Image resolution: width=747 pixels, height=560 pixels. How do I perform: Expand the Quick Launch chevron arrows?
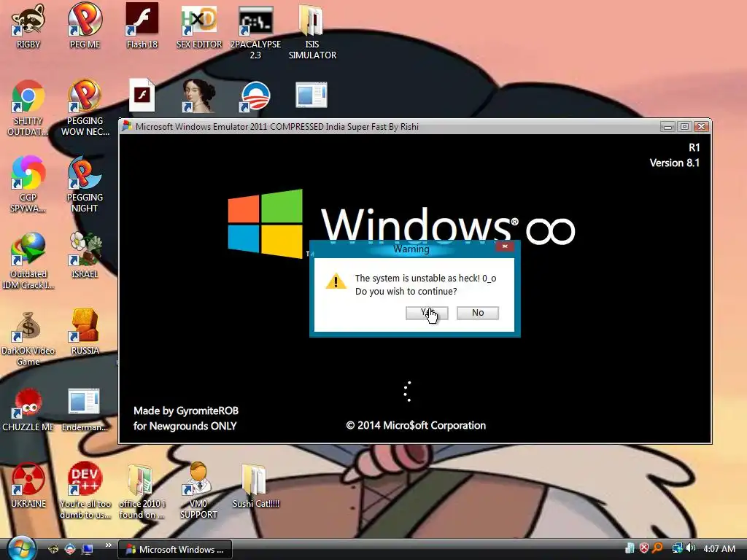pos(108,545)
